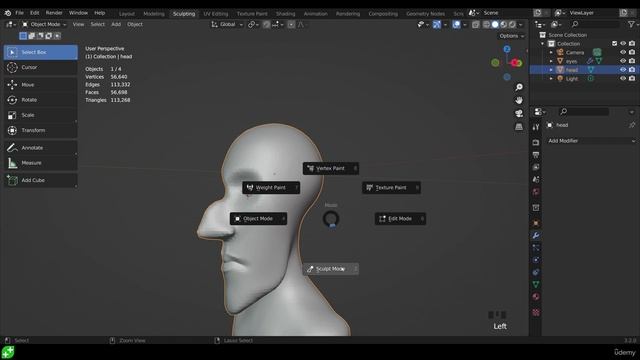Hide the head object via eye icon
Viewport: 640px width, 360px height.
[x=623, y=70]
